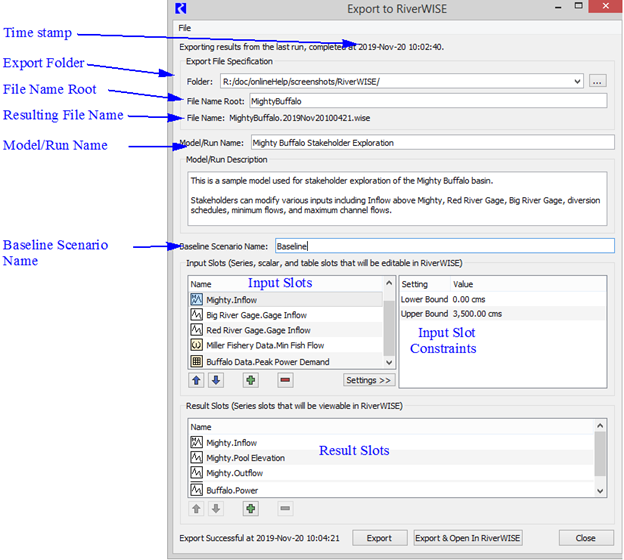The height and width of the screenshot is (560, 624).
Task: Click Export & Open In RiverWISE
Action: (x=469, y=538)
